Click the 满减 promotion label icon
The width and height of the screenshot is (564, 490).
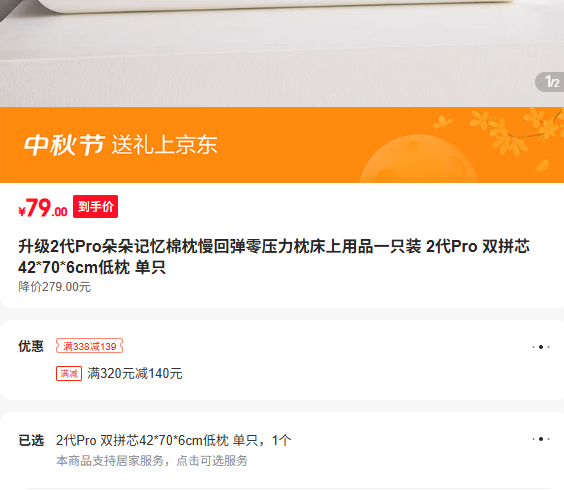click(69, 373)
